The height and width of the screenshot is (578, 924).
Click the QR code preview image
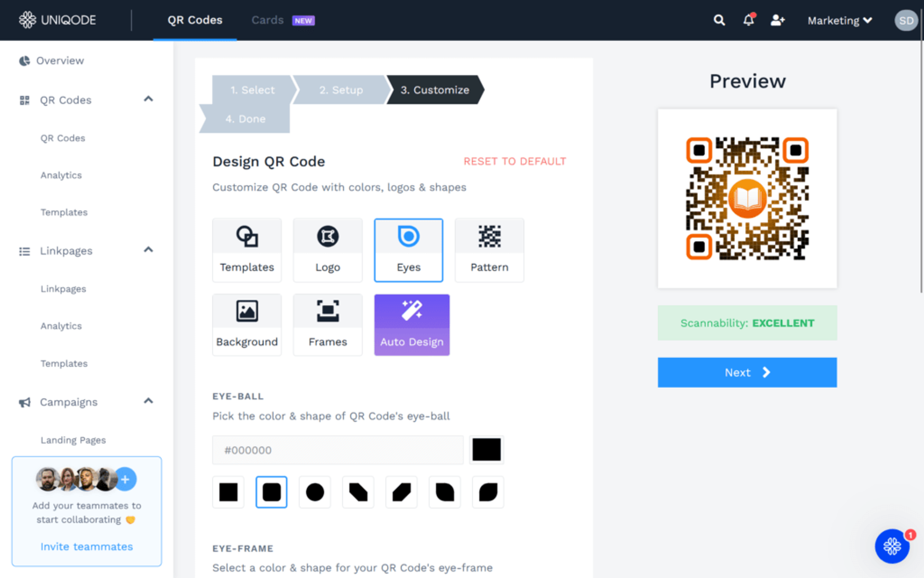point(747,198)
